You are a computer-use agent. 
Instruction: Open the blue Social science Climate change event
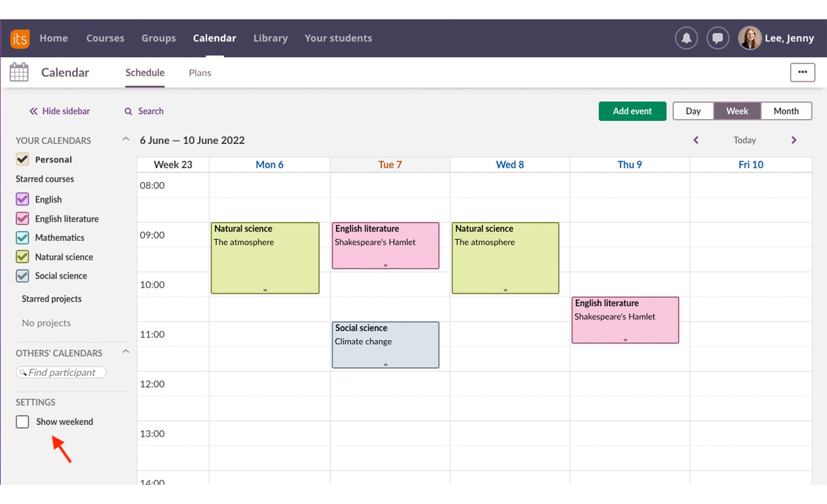point(385,345)
